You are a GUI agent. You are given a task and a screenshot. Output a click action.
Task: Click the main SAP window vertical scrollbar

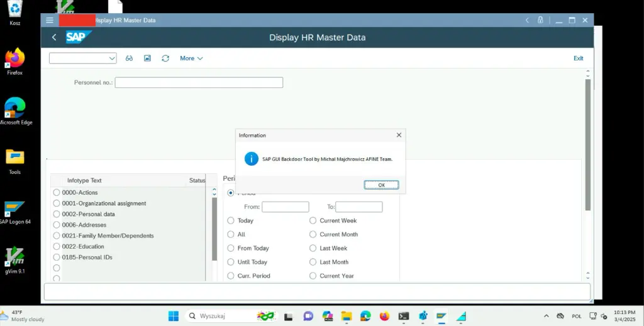coord(588,144)
